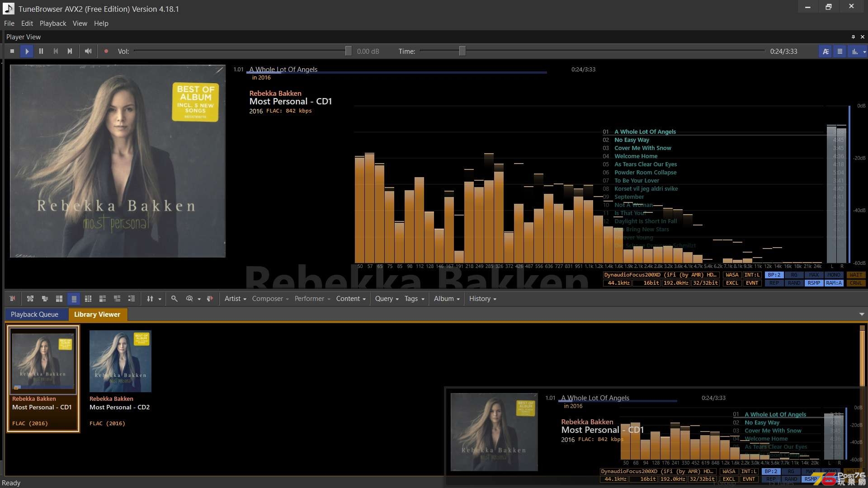Expand the Performer dropdown
The image size is (868, 488).
(312, 299)
